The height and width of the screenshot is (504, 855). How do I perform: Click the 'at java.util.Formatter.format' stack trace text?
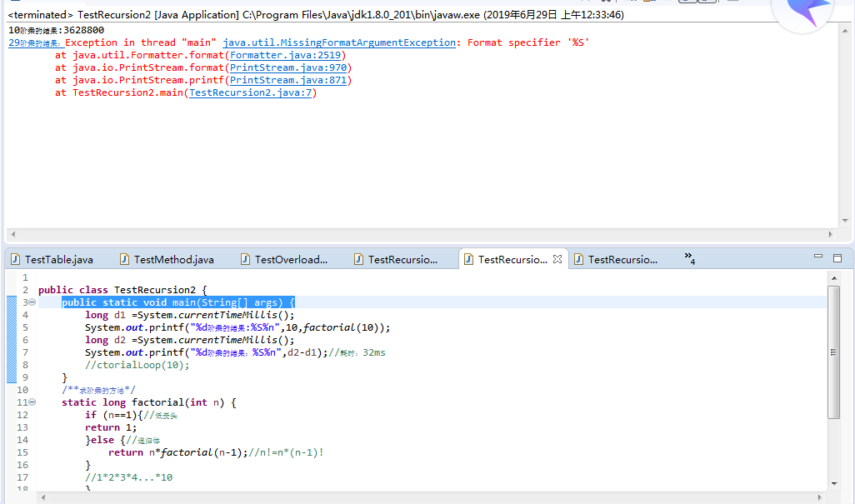[140, 55]
